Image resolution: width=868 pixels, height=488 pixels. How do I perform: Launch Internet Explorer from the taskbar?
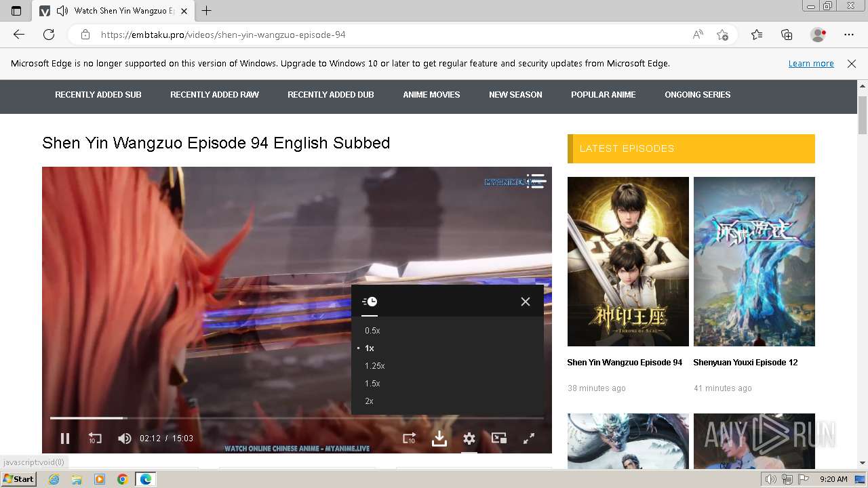click(54, 479)
